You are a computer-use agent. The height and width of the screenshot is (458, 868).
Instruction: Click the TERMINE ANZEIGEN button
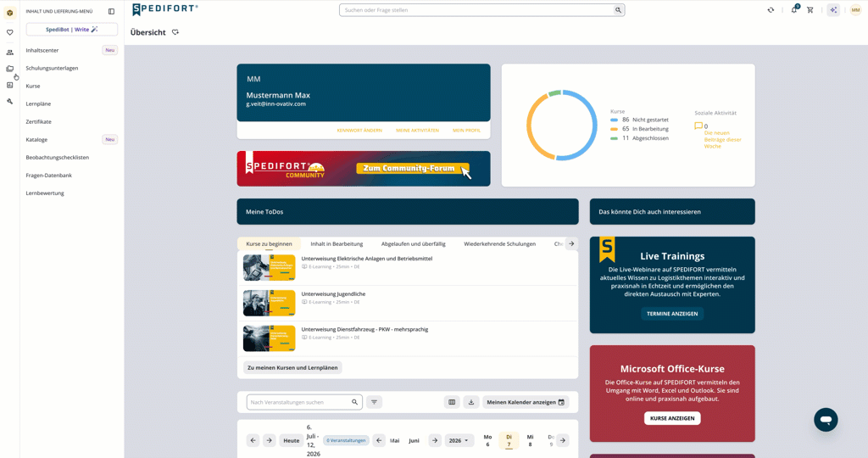point(672,314)
